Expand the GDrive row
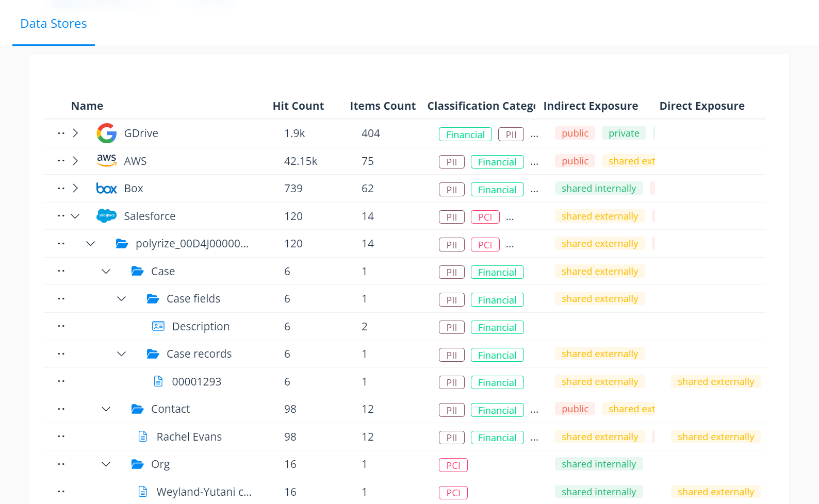The height and width of the screenshot is (504, 819). tap(75, 133)
